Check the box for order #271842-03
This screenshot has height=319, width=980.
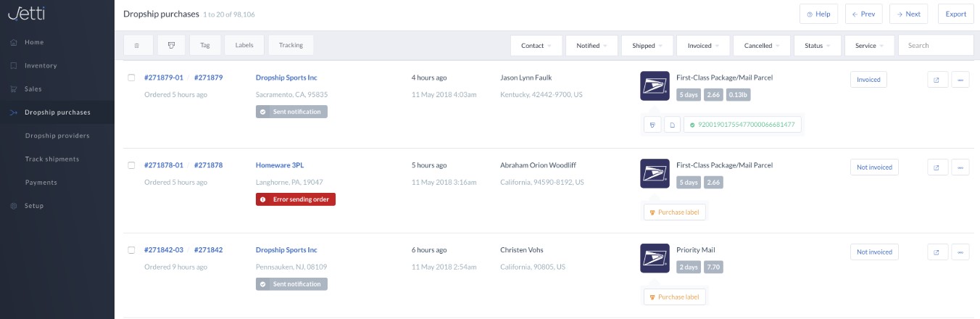tap(131, 250)
